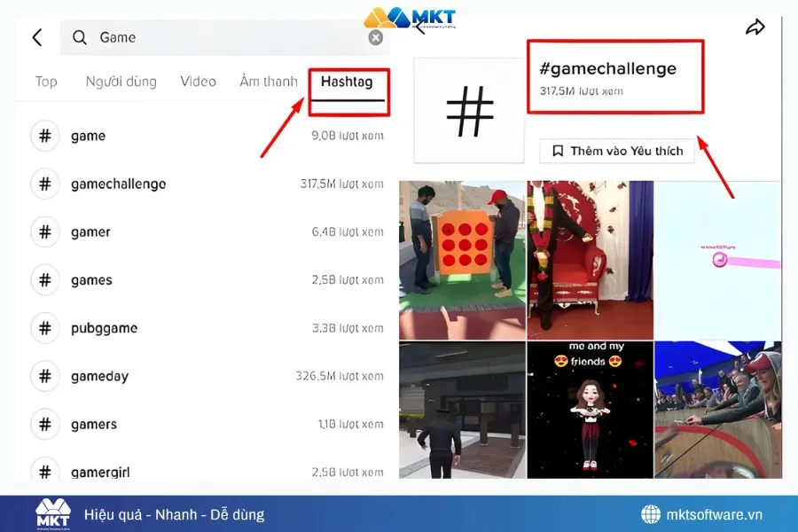The height and width of the screenshot is (532, 798).
Task: Clear the search field using the X icon
Action: point(375,36)
